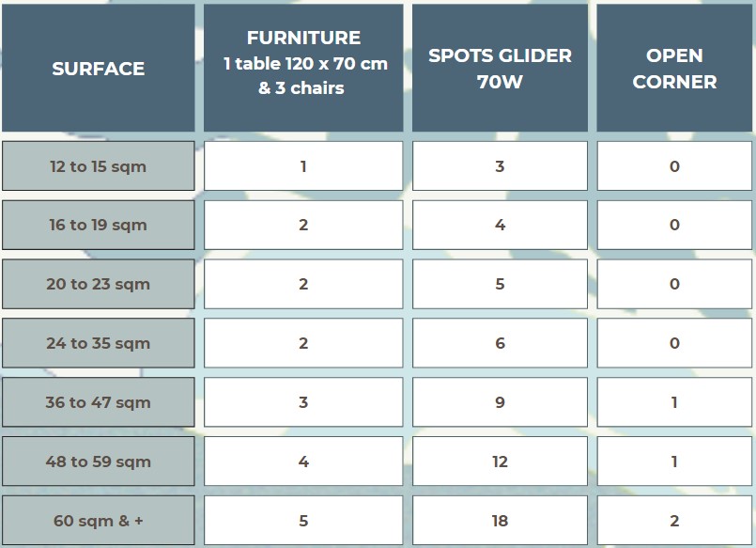Click furniture value 1 in first row
This screenshot has width=756, height=548.
[x=303, y=166]
